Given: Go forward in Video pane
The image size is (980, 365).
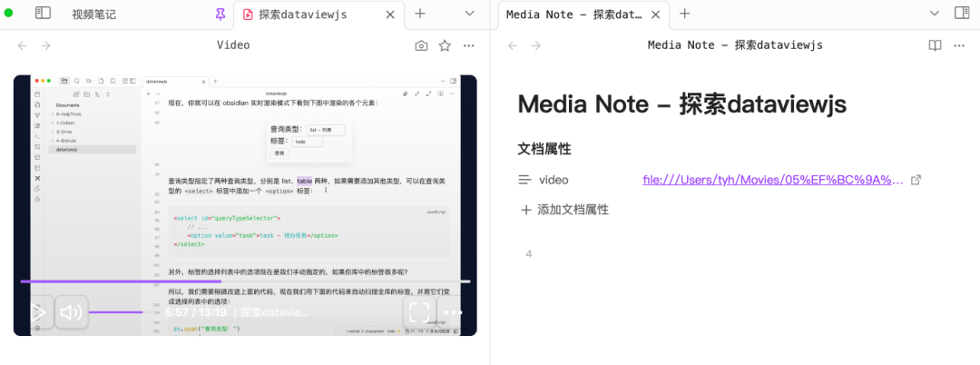Looking at the screenshot, I should pos(45,45).
